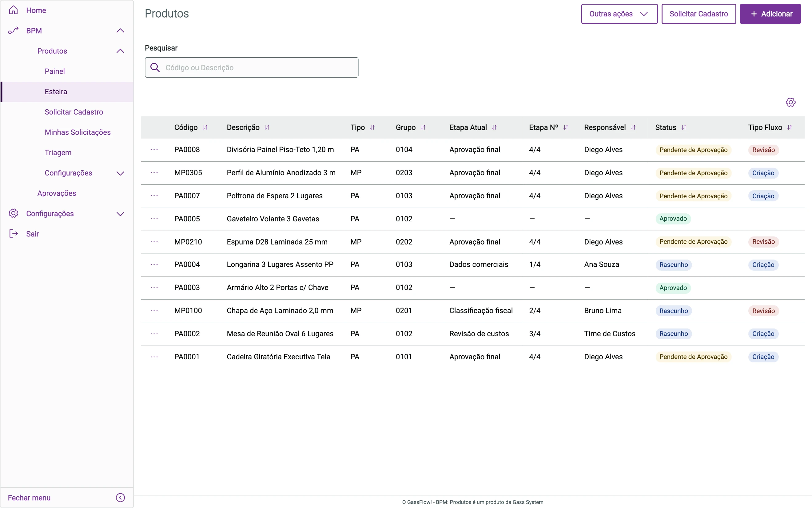Sort table by Status column

coord(684,127)
